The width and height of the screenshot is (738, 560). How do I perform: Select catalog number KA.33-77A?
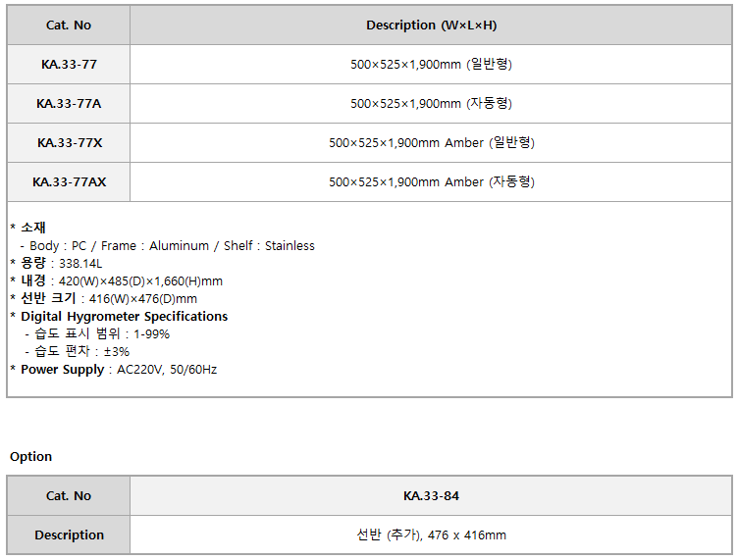point(69,103)
